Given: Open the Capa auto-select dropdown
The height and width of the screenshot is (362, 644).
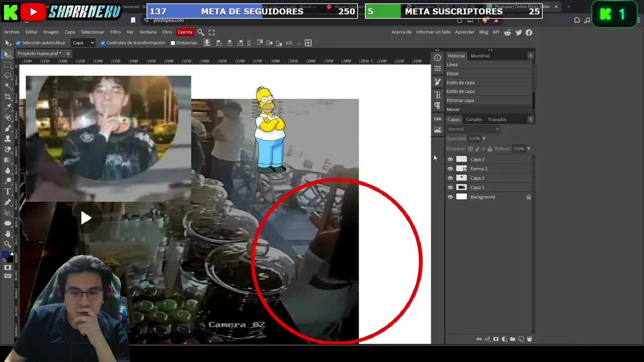Looking at the screenshot, I should [83, 43].
